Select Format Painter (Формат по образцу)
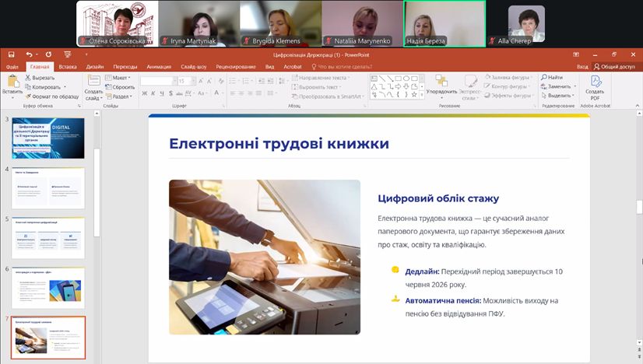 (x=27, y=96)
